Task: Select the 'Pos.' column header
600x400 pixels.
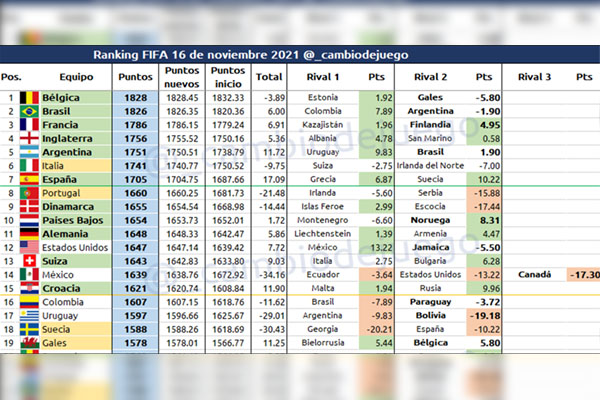Action: pos(11,77)
